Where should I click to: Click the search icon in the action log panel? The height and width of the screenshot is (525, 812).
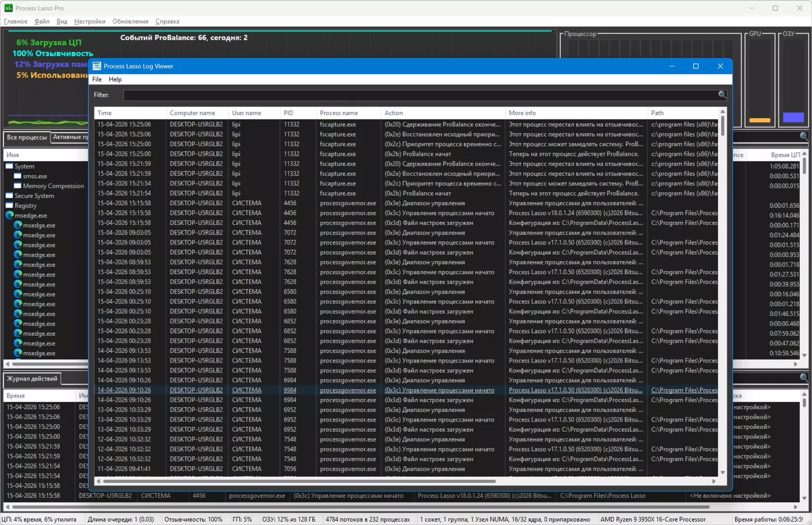(803, 378)
